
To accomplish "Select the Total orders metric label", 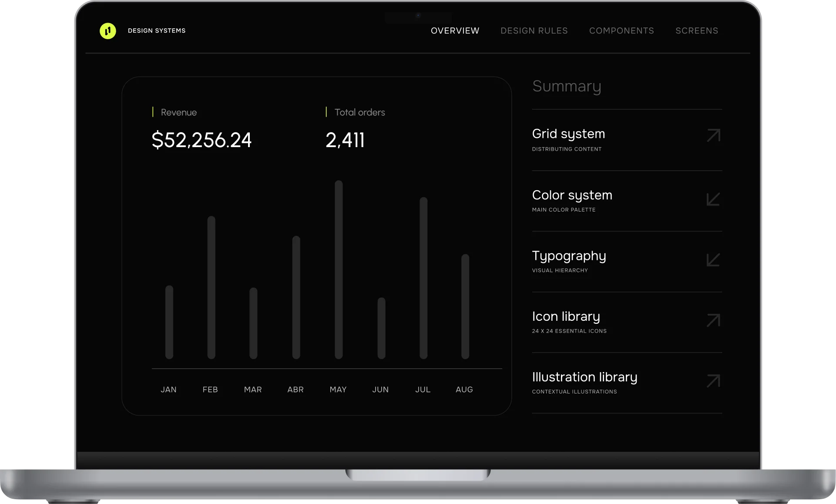I will coord(359,112).
